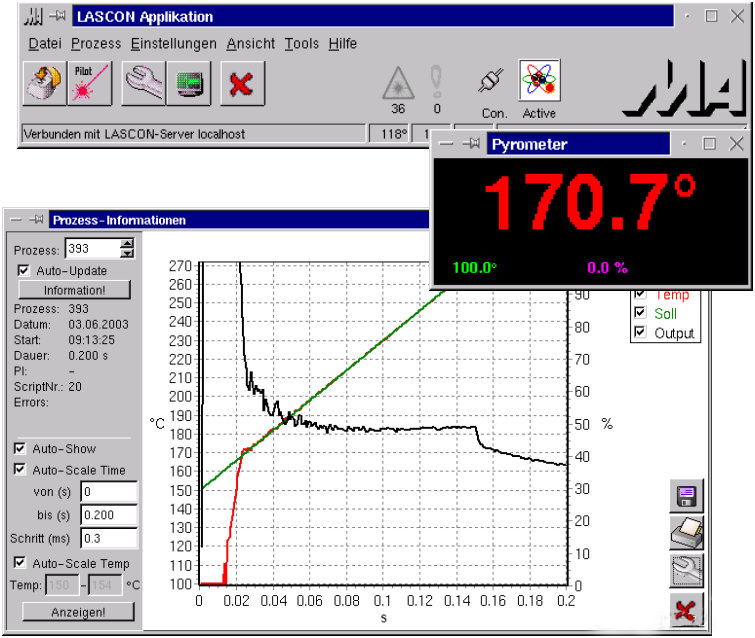
Task: Print the chart using the printer icon
Action: click(688, 534)
